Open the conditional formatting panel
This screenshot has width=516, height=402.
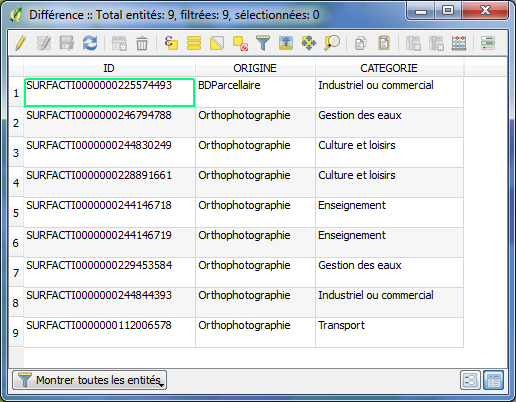[x=488, y=43]
